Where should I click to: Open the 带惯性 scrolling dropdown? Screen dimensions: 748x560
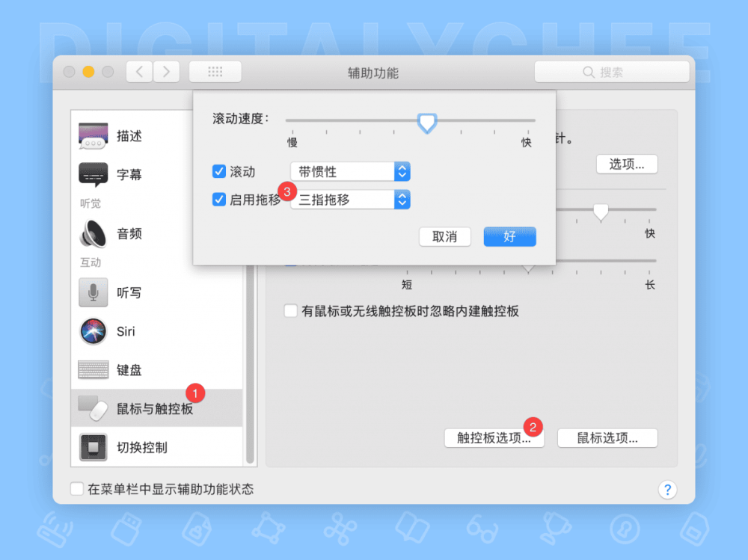[x=350, y=171]
